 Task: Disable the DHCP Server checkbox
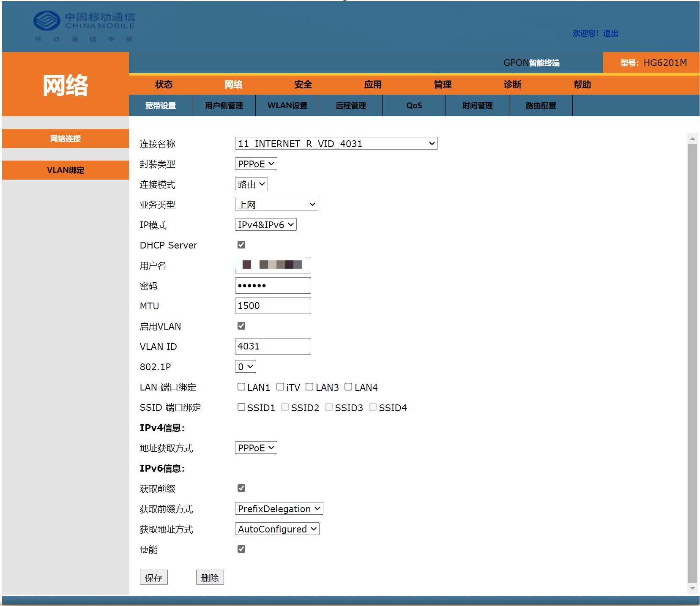point(241,244)
